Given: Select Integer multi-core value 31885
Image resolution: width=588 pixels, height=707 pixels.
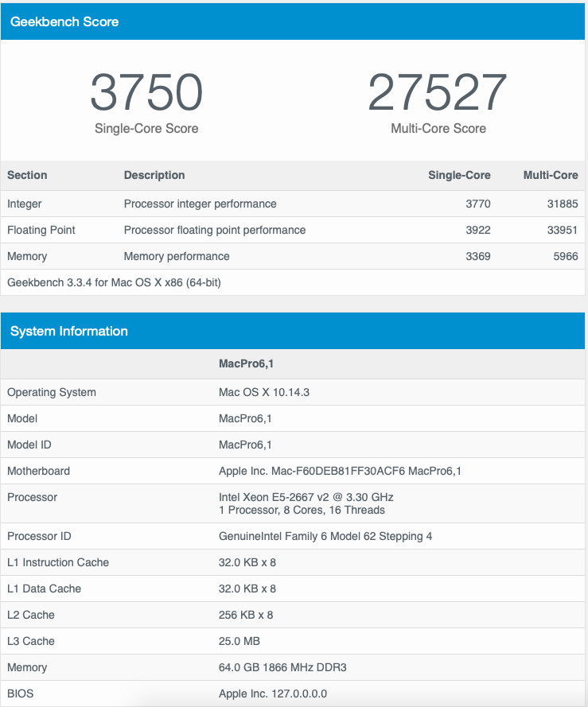Looking at the screenshot, I should (563, 204).
